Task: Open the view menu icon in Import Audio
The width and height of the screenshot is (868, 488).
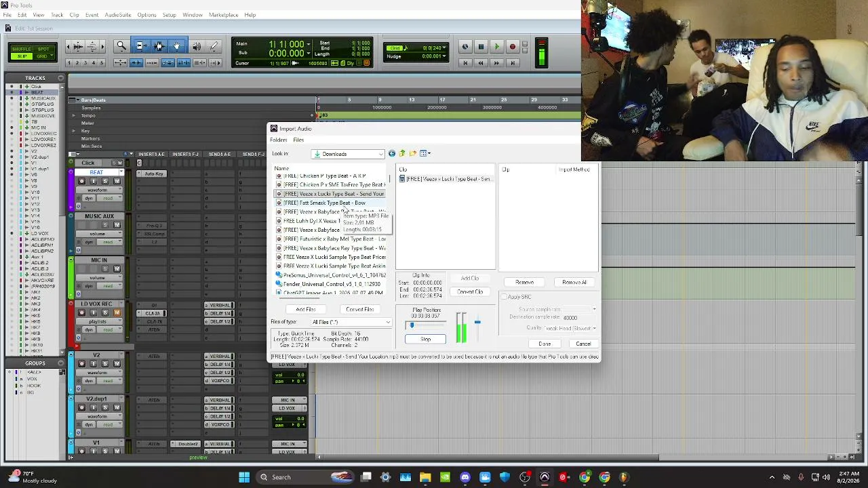Action: click(425, 154)
